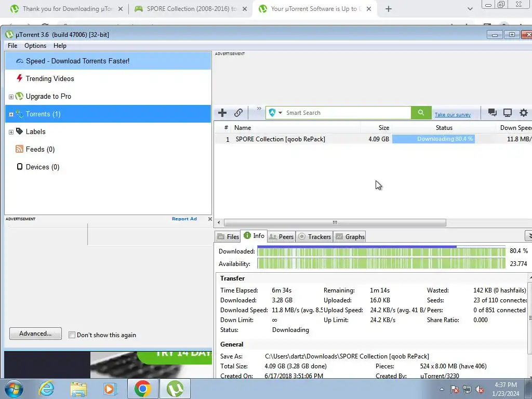Image resolution: width=532 pixels, height=399 pixels.
Task: Select Speed - Download Torrents Faster item
Action: [108, 61]
